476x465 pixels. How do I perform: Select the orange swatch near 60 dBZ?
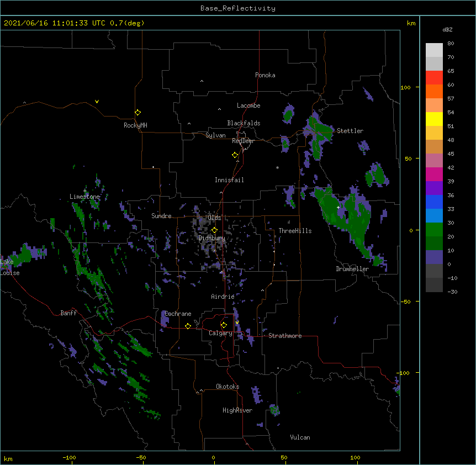(x=434, y=91)
